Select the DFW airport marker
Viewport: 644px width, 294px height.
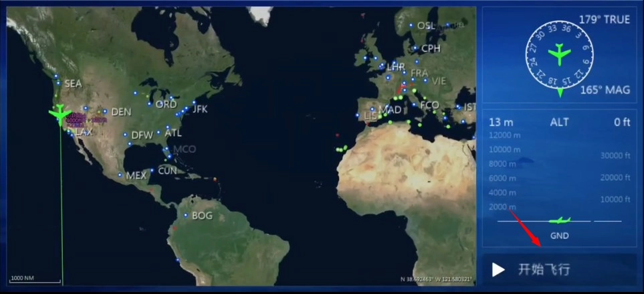pyautogui.click(x=125, y=135)
